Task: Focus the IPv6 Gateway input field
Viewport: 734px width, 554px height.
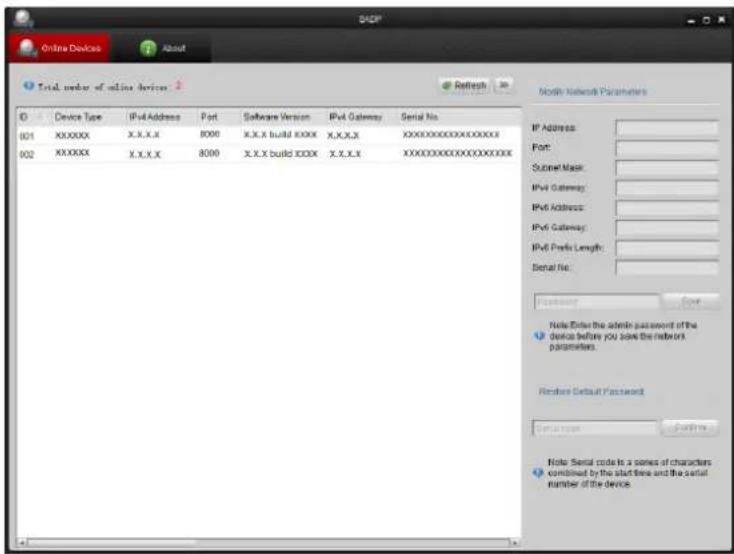Action: tap(667, 228)
